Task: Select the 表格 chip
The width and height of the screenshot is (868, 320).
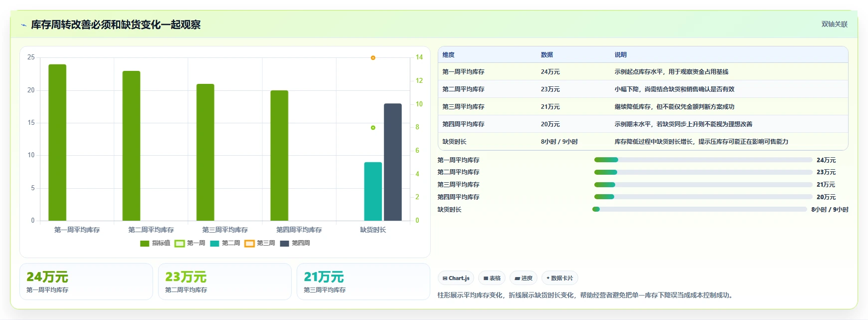Action: 492,278
